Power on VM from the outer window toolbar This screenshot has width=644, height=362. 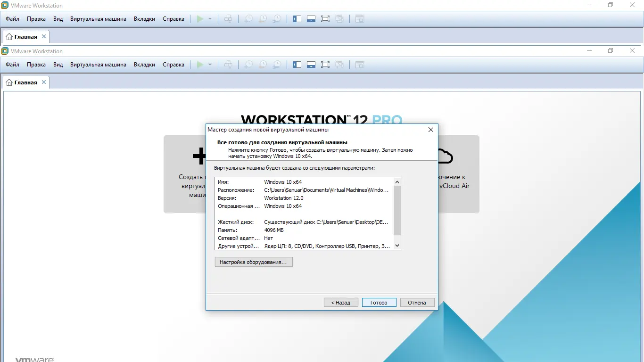pos(200,19)
